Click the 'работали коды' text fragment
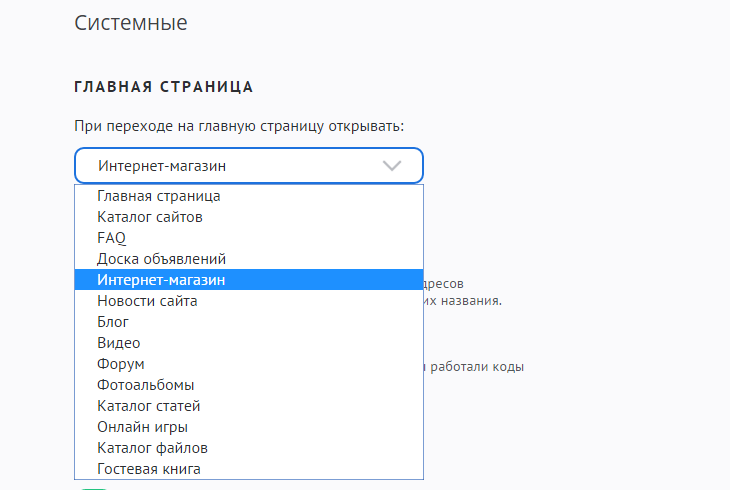This screenshot has width=730, height=490. 477,366
